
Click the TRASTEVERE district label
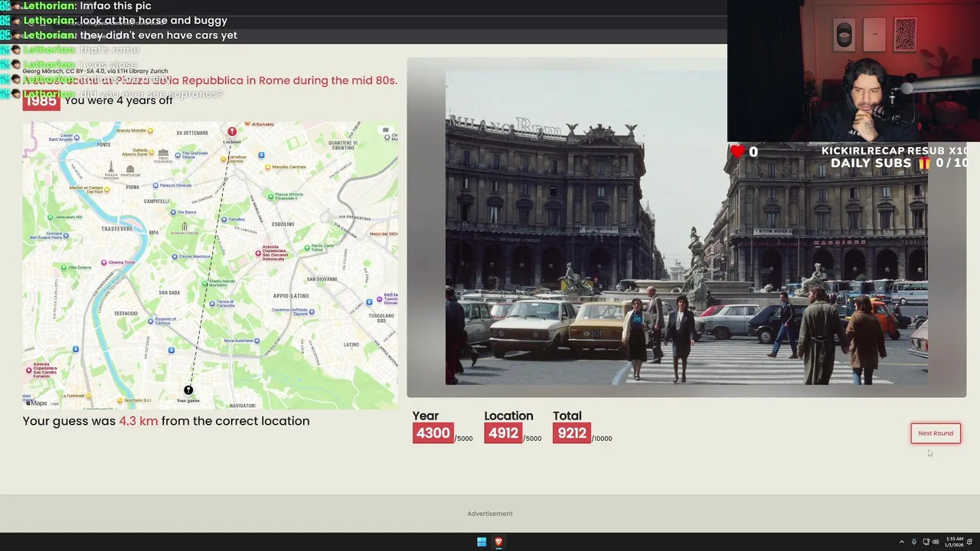117,228
